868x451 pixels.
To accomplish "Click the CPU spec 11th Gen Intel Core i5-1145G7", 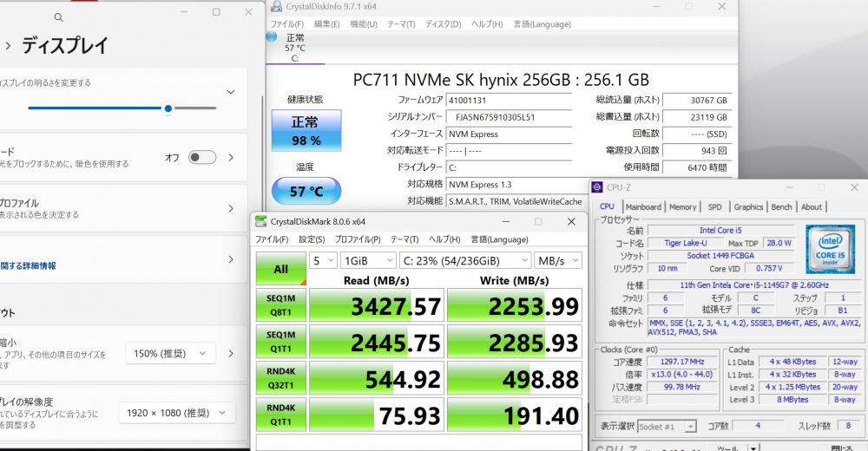I will 754,285.
